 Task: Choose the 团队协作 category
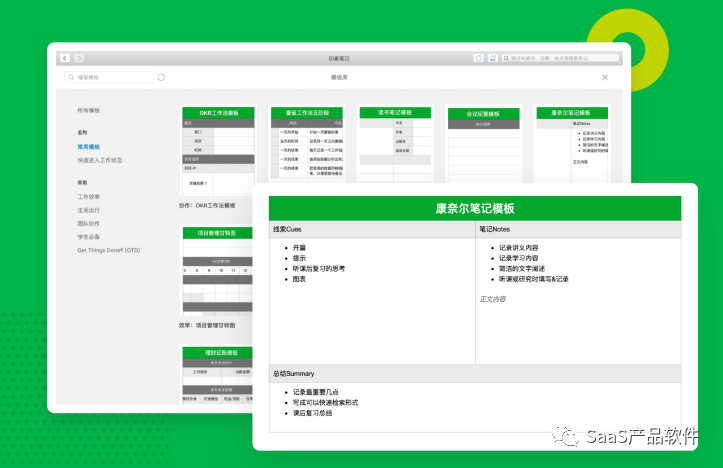[x=89, y=223]
